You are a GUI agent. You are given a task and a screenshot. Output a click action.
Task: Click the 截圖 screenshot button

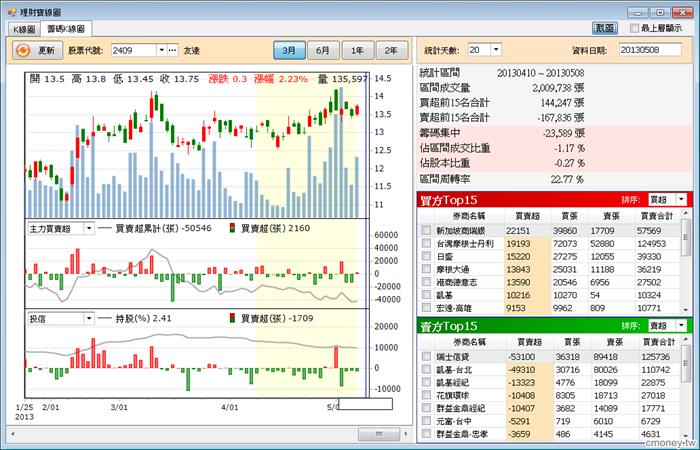(605, 28)
